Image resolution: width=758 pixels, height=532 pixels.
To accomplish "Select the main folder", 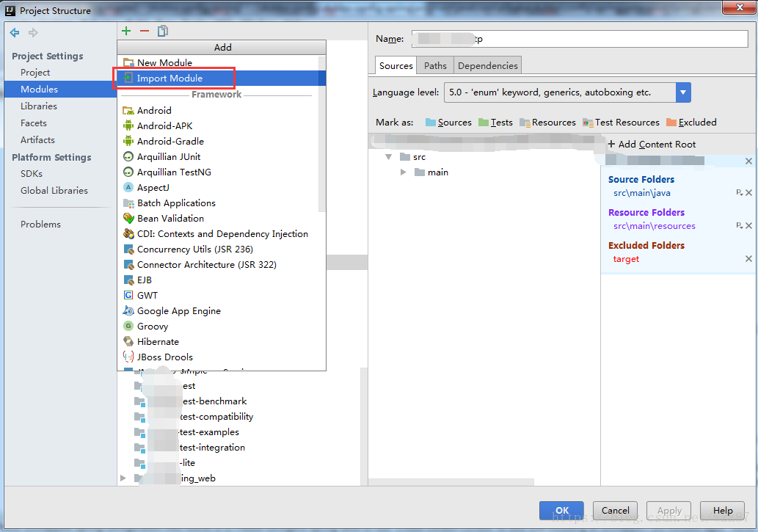I will pos(431,172).
